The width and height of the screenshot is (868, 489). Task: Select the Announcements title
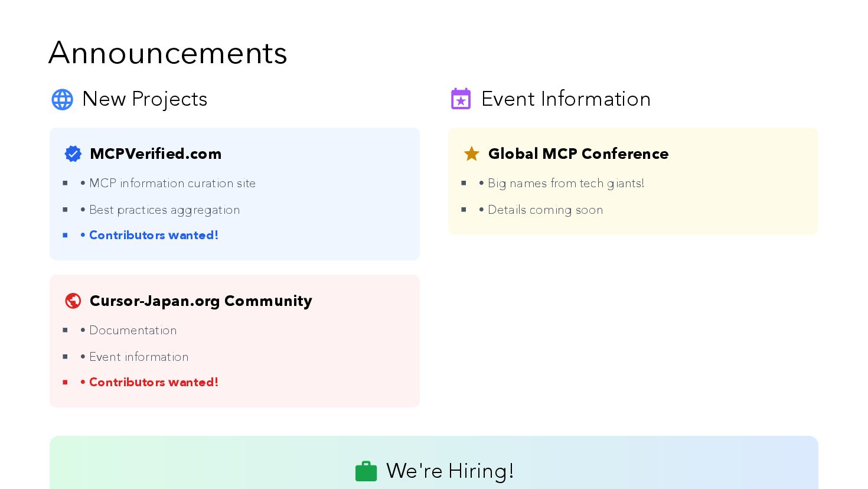(x=168, y=53)
